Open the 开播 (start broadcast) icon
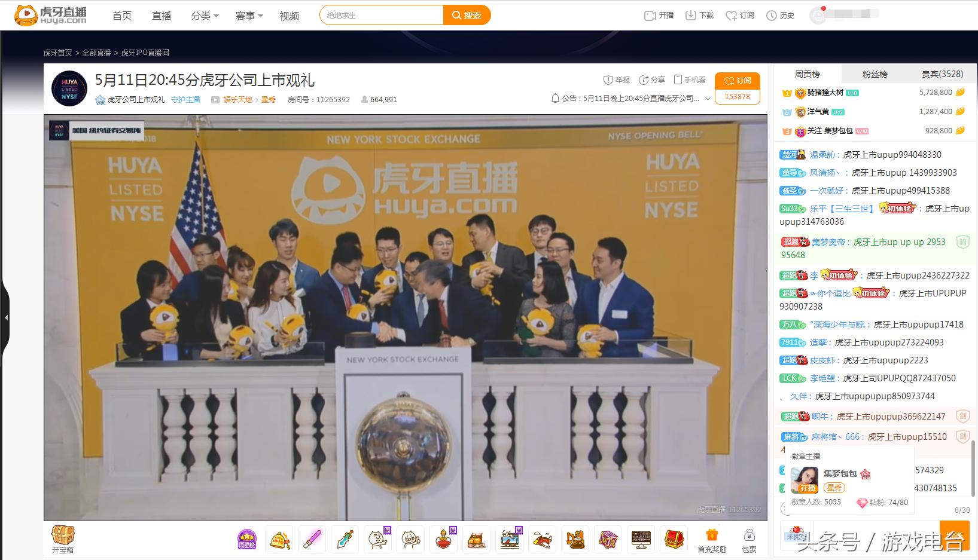 [658, 15]
